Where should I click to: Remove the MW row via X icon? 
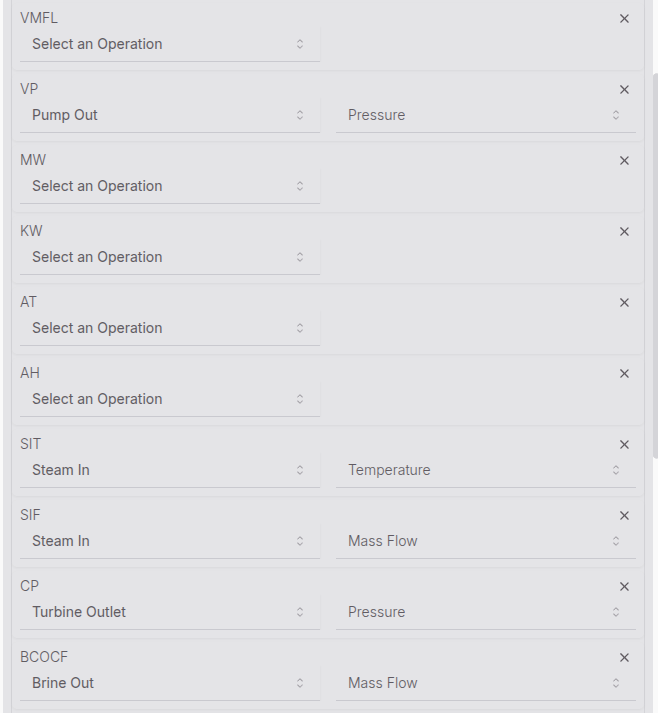[x=624, y=161]
